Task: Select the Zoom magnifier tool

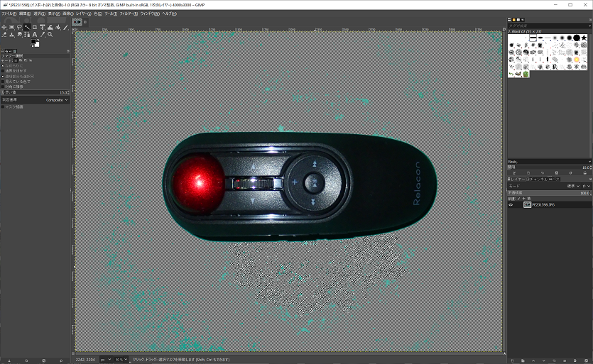Action: [50, 34]
